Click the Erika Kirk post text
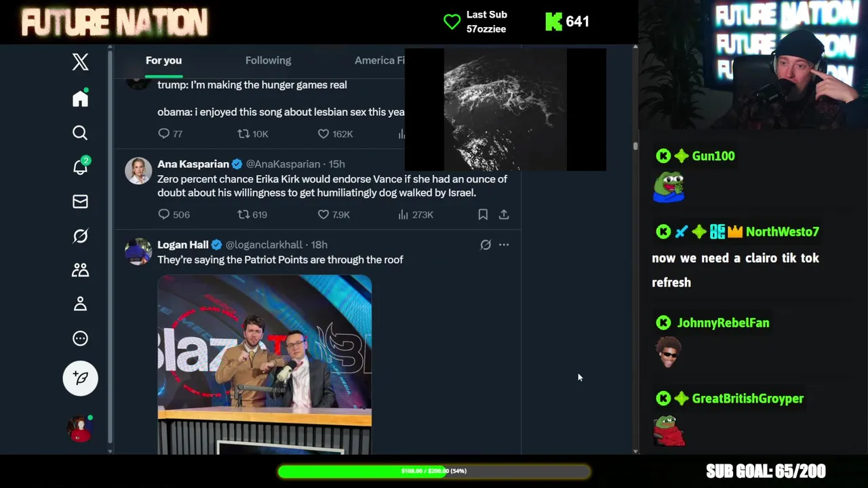Image resolution: width=868 pixels, height=488 pixels. [x=332, y=186]
